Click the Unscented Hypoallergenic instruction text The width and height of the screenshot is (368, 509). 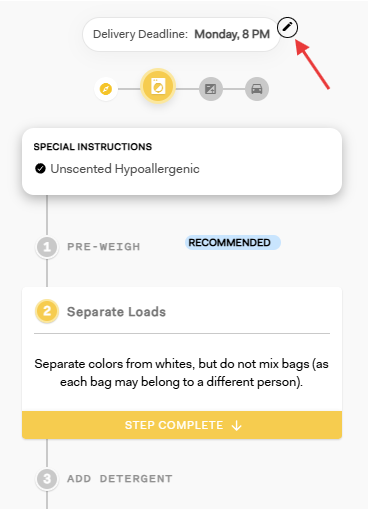pos(125,169)
